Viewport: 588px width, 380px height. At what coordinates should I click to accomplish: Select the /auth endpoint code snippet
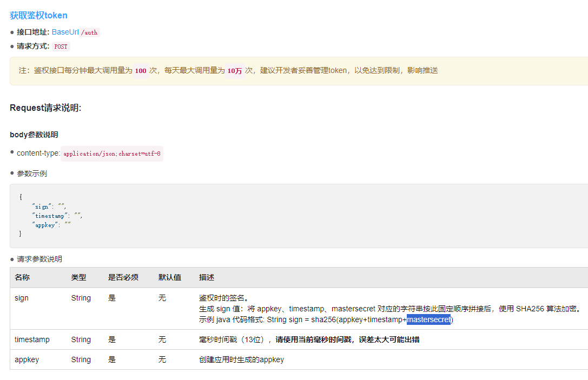point(90,32)
